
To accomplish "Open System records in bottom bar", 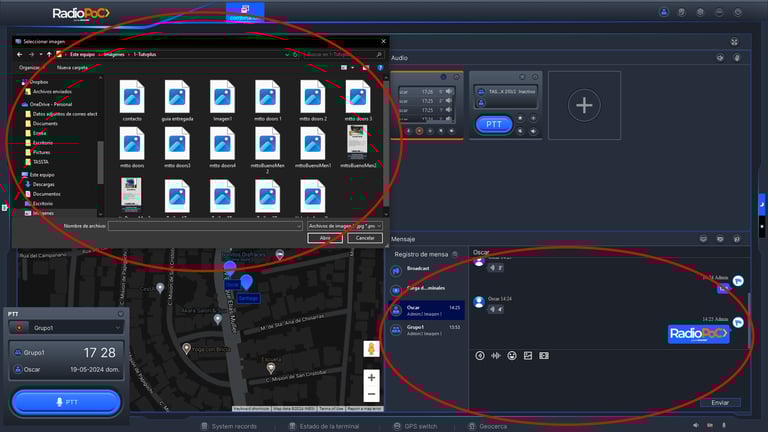I will tap(229, 426).
